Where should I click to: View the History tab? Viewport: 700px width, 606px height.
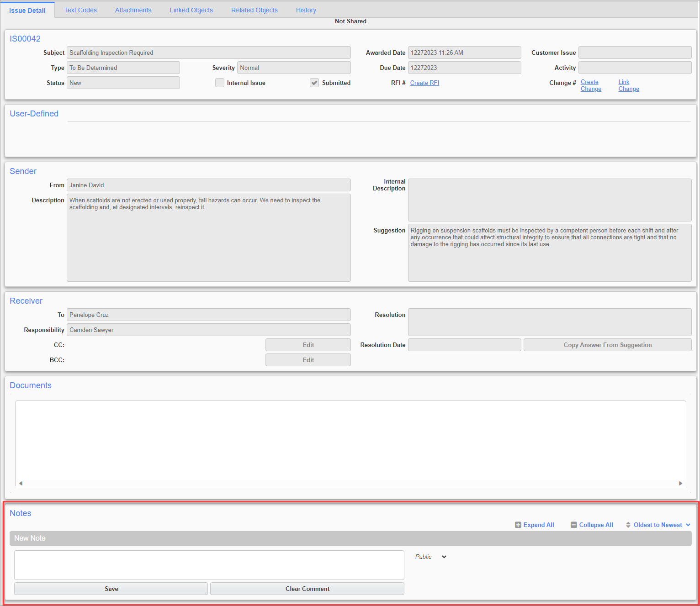coord(306,10)
